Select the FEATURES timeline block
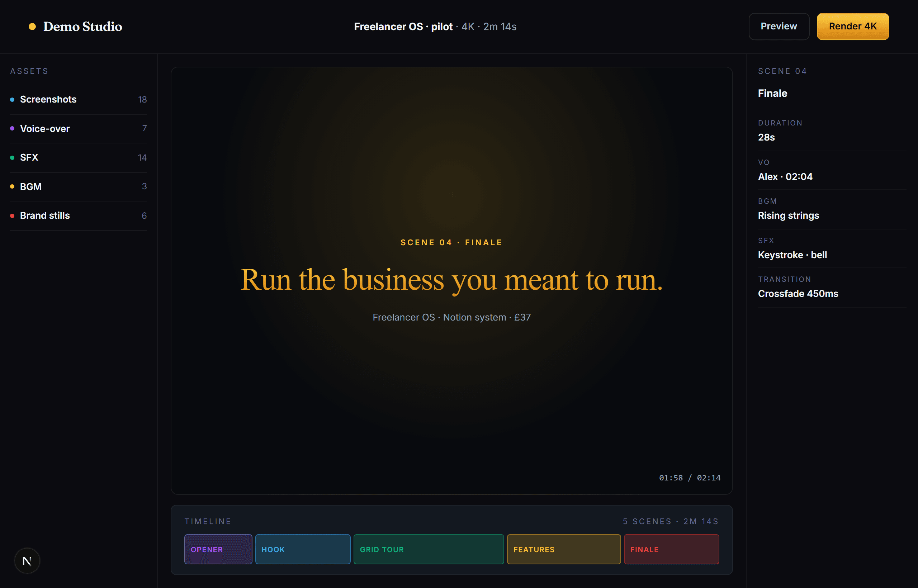The width and height of the screenshot is (918, 588). click(x=564, y=549)
